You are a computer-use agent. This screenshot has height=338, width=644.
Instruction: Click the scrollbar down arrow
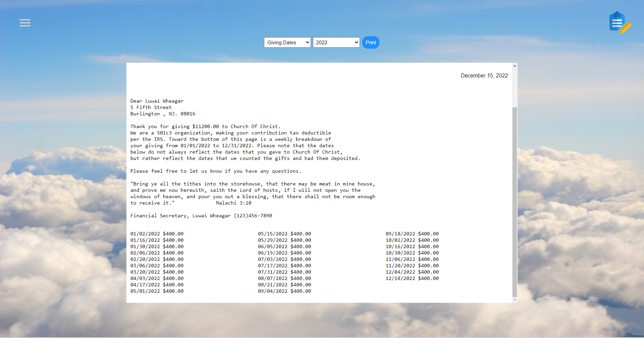pos(515,300)
